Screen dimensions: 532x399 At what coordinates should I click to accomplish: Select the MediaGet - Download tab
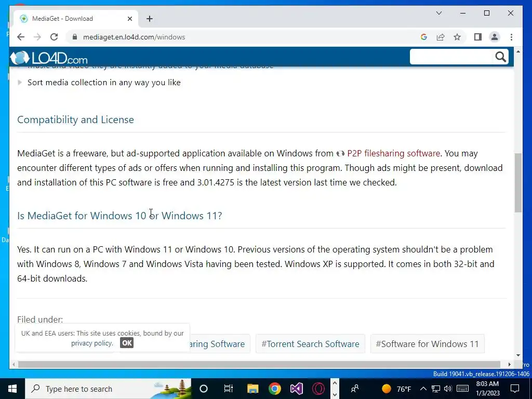pyautogui.click(x=75, y=19)
